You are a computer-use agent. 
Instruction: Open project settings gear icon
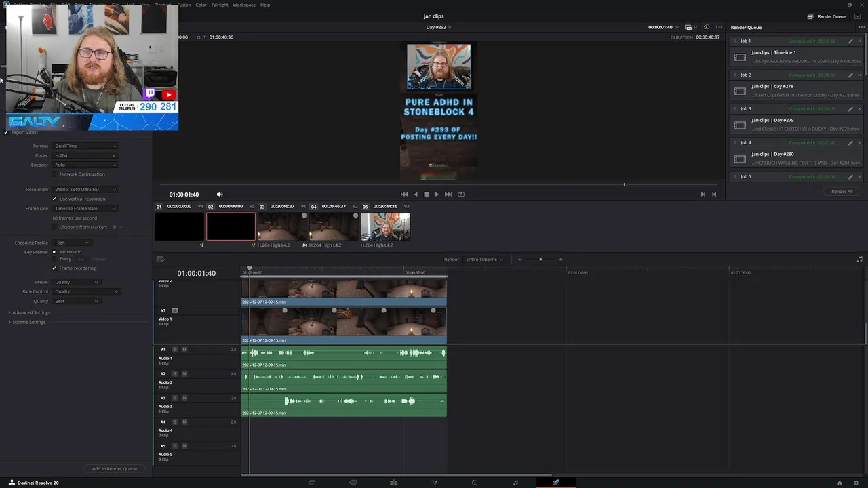pos(856,483)
